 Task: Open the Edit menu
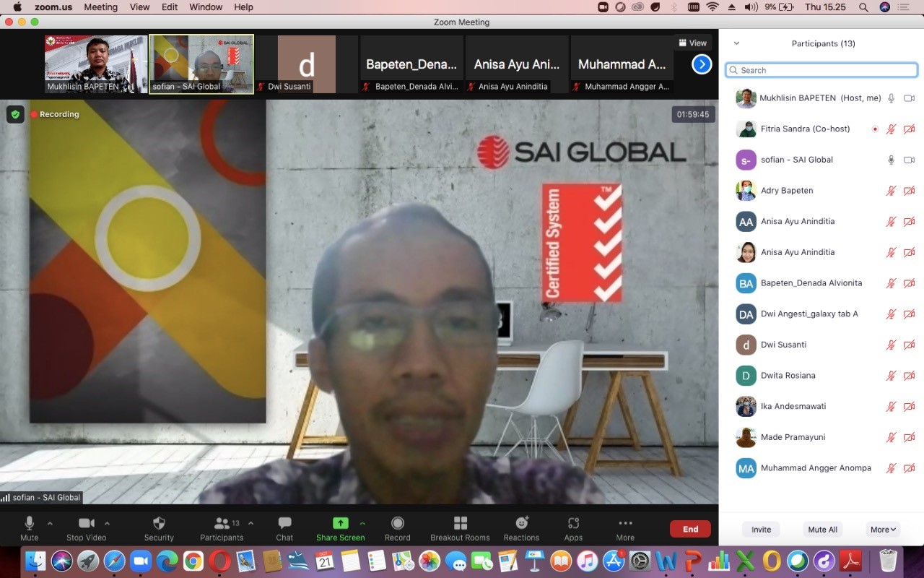coord(170,7)
